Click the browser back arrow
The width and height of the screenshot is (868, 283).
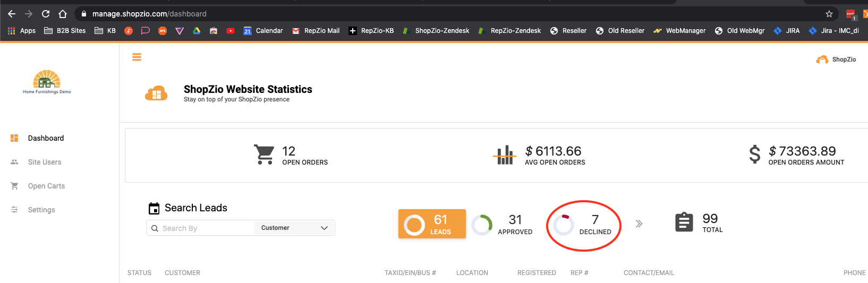12,14
